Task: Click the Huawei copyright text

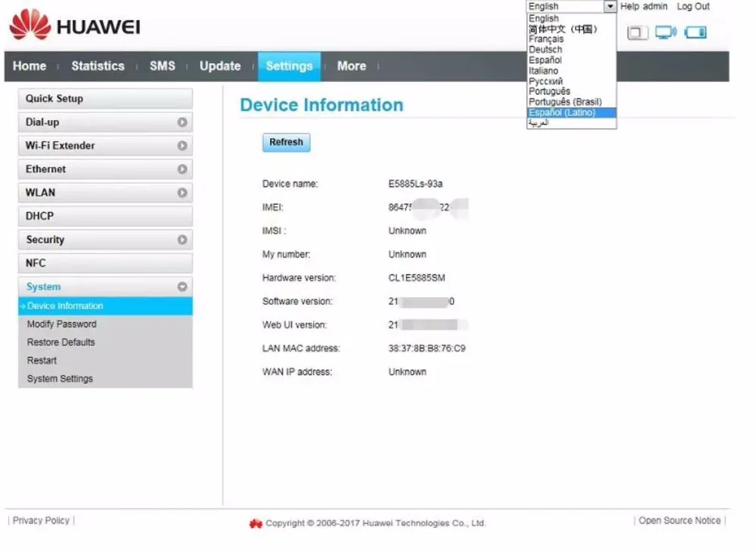Action: click(376, 523)
